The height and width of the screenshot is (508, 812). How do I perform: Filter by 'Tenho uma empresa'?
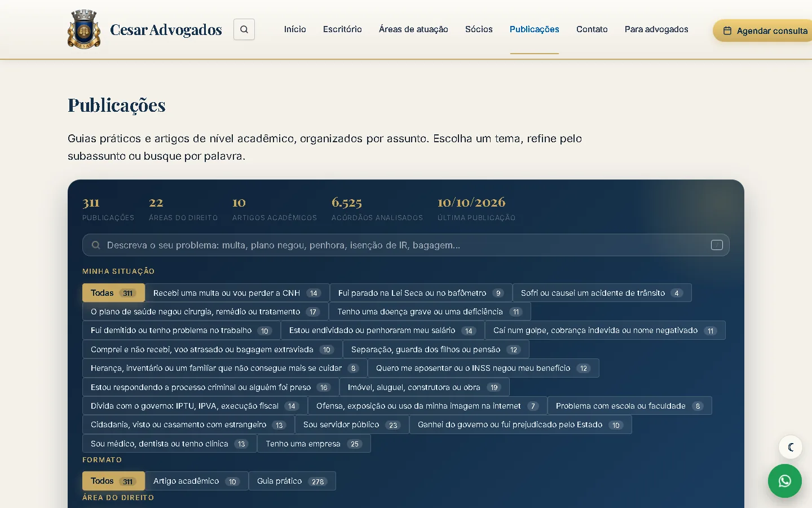(314, 444)
